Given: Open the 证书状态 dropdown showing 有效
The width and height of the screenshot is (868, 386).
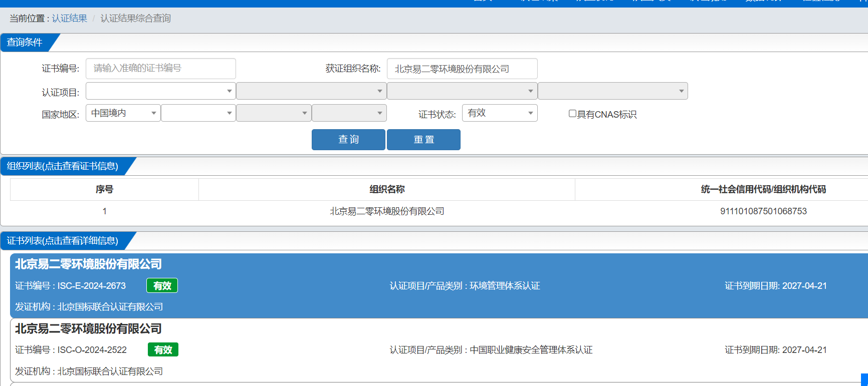Looking at the screenshot, I should pyautogui.click(x=500, y=113).
